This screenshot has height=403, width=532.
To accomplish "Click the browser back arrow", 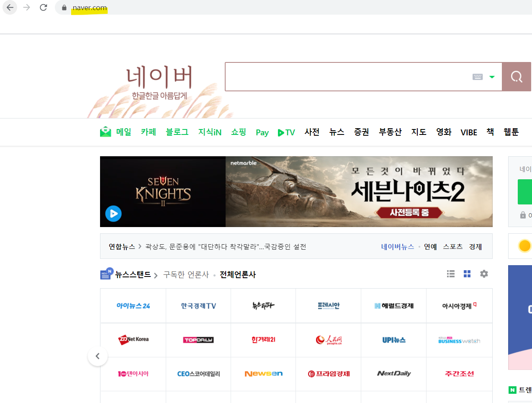I will coord(10,8).
